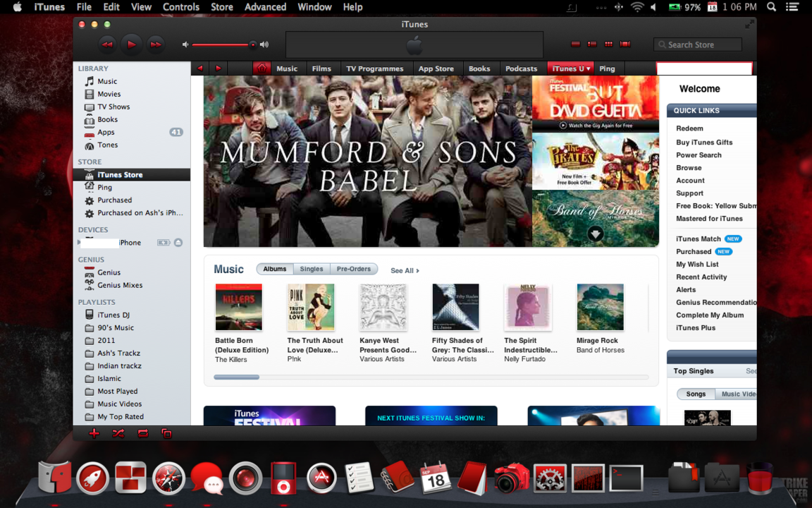Toggle shuffle playback
Image resolution: width=812 pixels, height=508 pixels.
pyautogui.click(x=118, y=433)
